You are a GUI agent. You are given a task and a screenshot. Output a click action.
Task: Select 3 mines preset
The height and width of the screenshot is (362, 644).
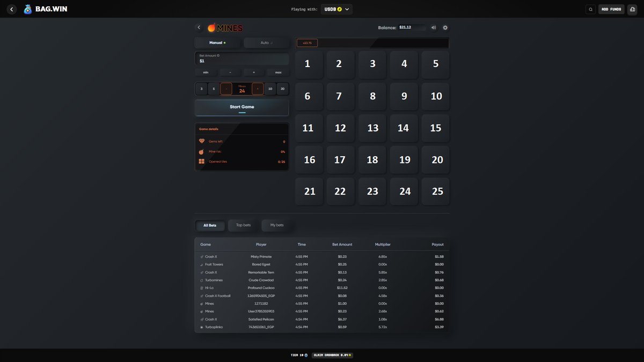[x=201, y=89]
